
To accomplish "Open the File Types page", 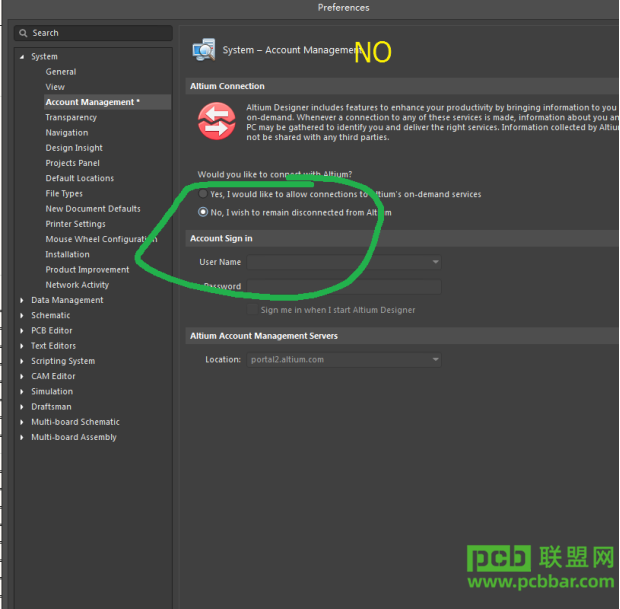I will 64,193.
